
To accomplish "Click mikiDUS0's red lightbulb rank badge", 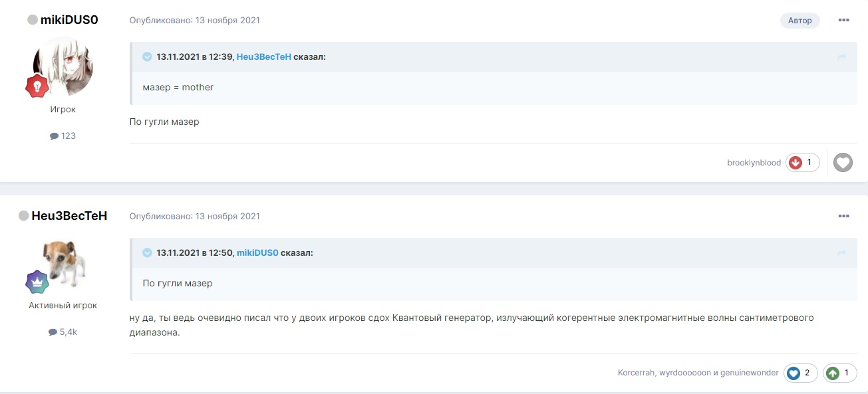I will pyautogui.click(x=37, y=86).
